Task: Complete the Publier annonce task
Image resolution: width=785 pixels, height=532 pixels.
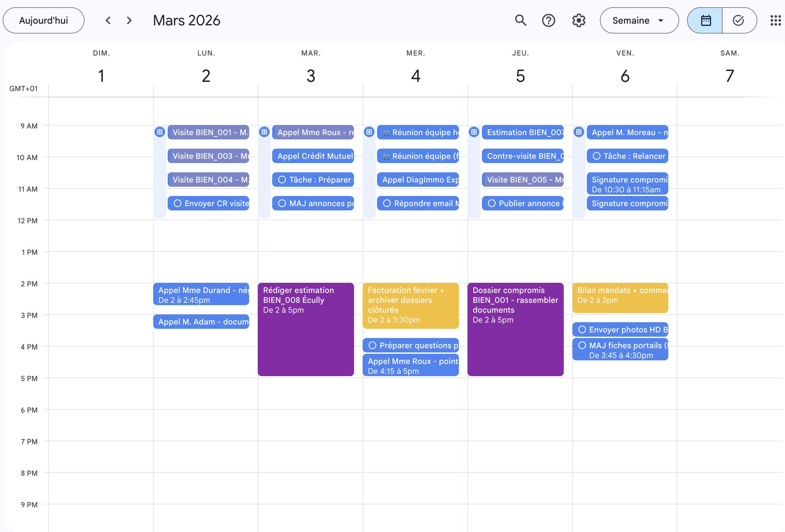Action: [x=491, y=203]
